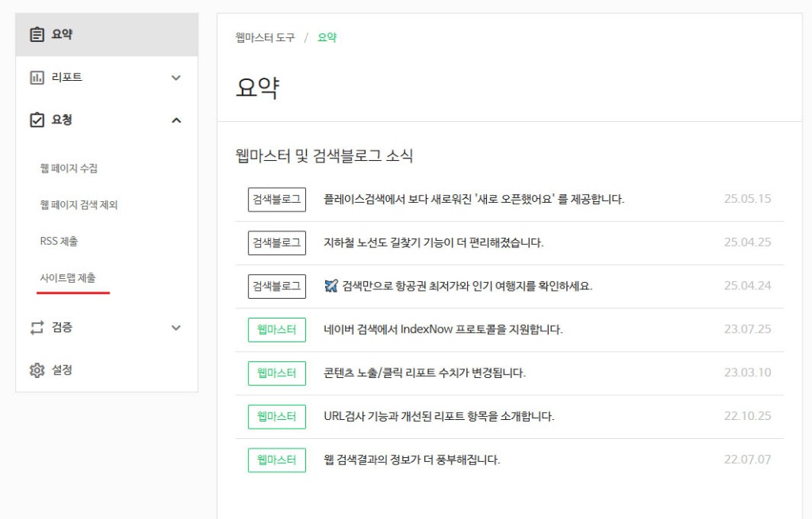Click the 요약 clipboard icon in sidebar
Viewport: 812px width, 519px height.
[36, 35]
